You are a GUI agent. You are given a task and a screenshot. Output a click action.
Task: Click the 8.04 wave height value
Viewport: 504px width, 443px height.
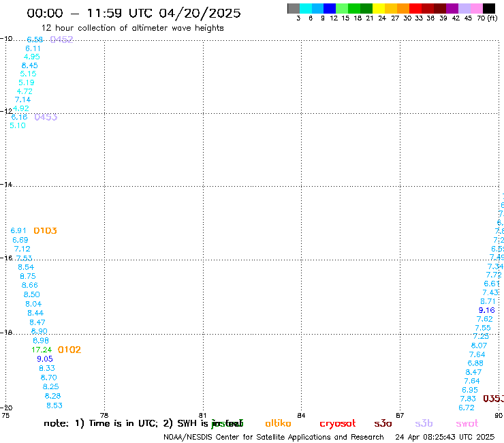pos(33,304)
